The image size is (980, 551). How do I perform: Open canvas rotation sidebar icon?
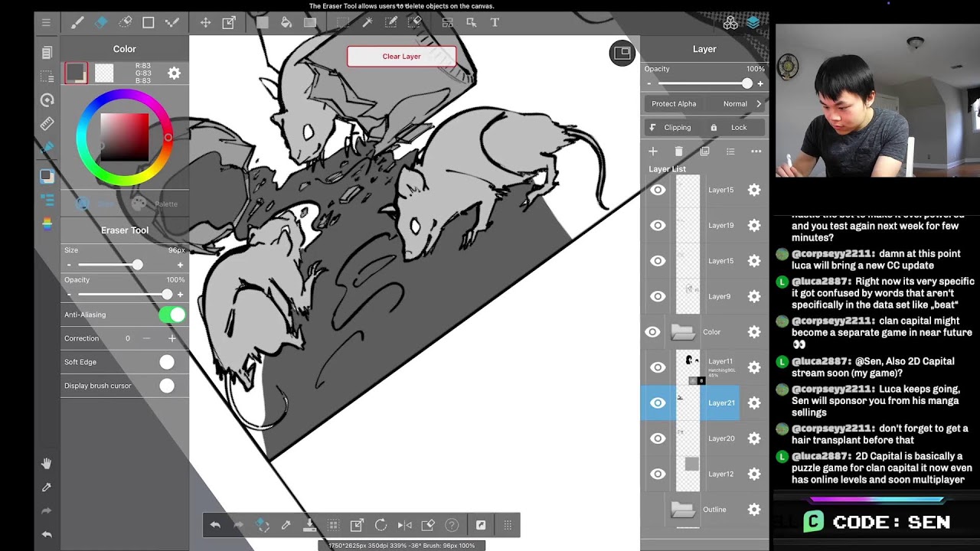pyautogui.click(x=47, y=99)
